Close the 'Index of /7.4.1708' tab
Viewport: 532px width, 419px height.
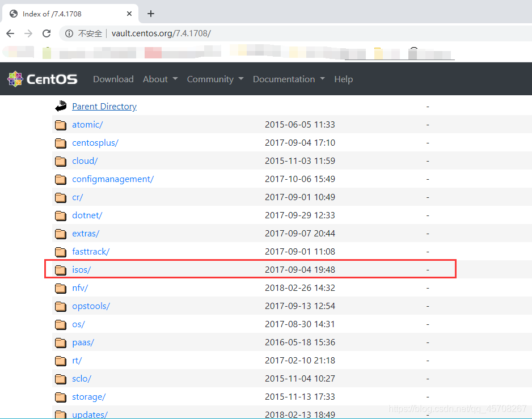click(129, 14)
